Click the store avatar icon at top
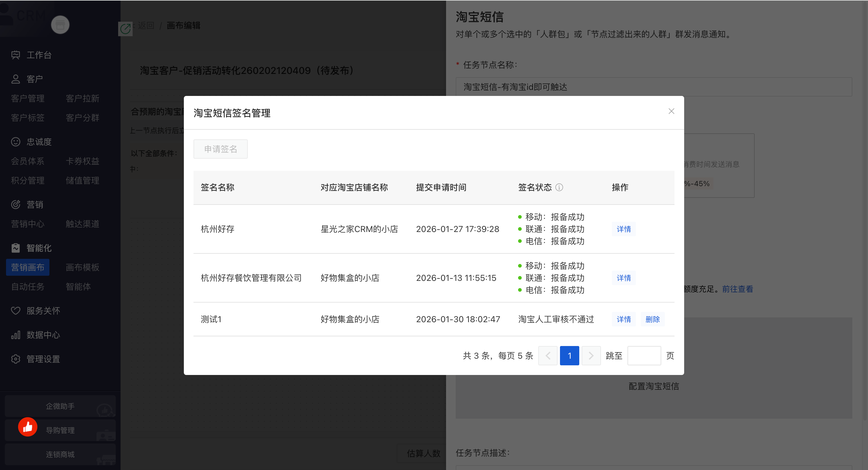This screenshot has width=868, height=470. point(60,25)
